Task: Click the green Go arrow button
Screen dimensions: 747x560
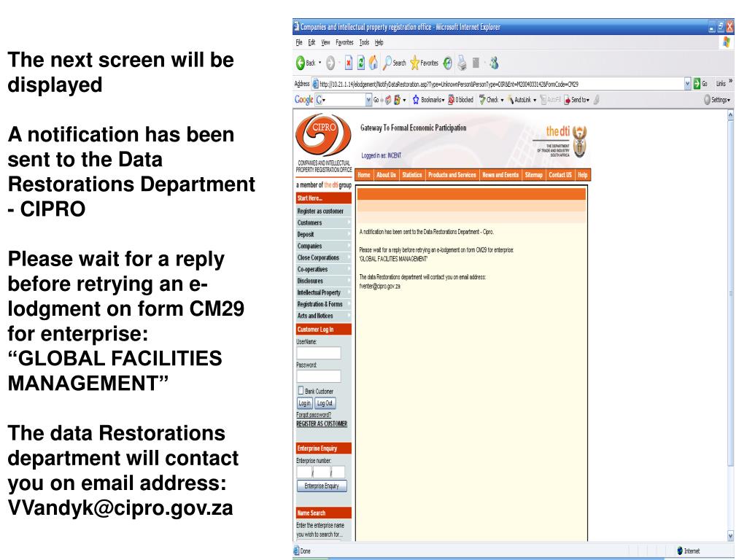Action: (x=697, y=84)
